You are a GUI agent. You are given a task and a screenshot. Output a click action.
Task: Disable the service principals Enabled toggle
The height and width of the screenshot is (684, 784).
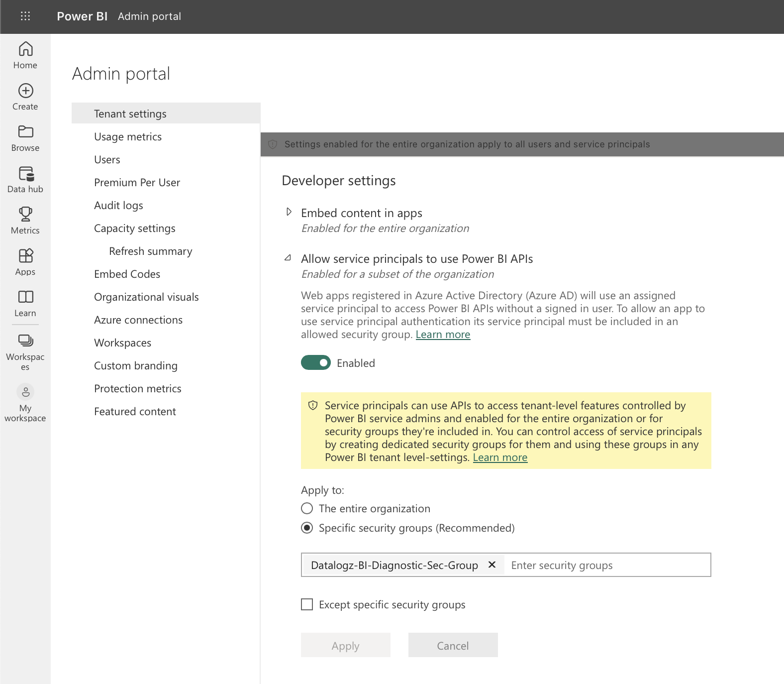tap(315, 363)
